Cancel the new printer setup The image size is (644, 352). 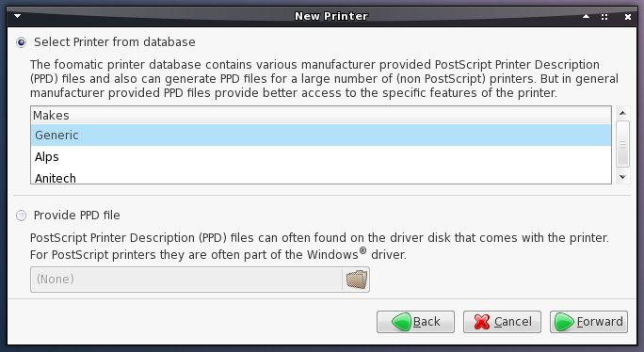click(x=502, y=322)
